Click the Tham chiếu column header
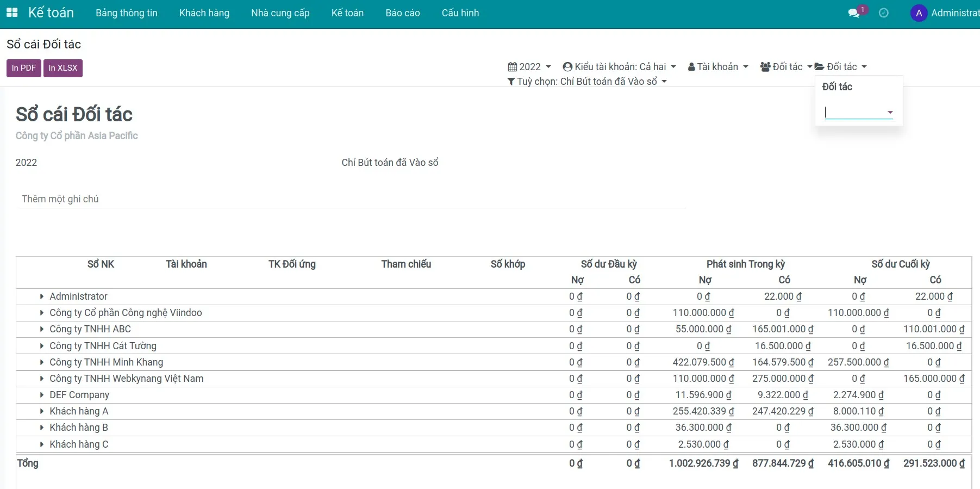 tap(406, 264)
